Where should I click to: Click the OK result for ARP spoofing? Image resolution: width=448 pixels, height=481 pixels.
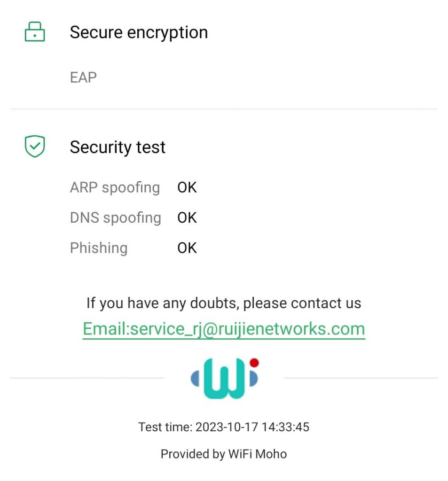click(187, 187)
